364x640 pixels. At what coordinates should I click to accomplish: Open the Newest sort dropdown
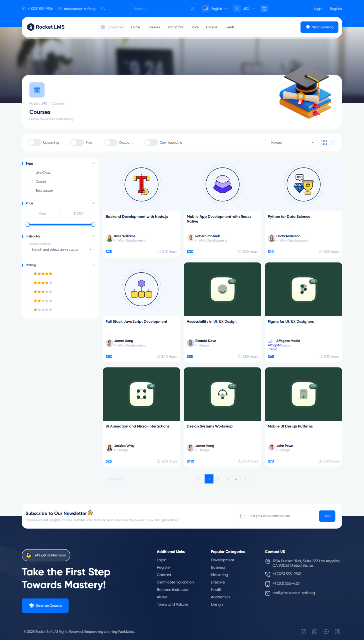pyautogui.click(x=291, y=142)
